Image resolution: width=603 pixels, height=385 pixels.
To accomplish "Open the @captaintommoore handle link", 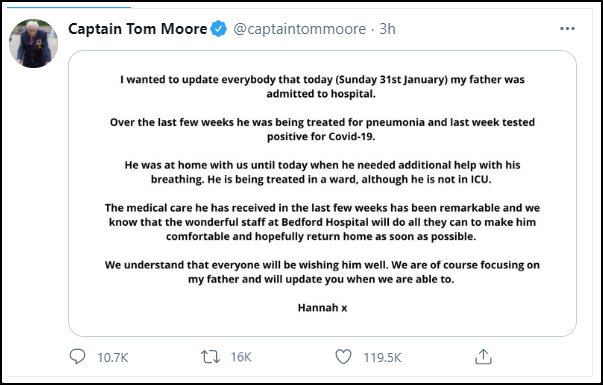I will pyautogui.click(x=300, y=29).
